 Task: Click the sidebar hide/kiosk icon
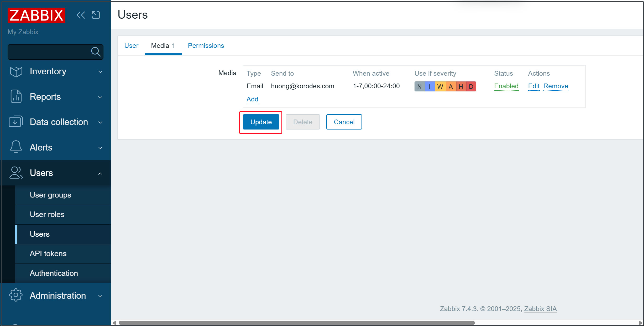click(x=96, y=15)
